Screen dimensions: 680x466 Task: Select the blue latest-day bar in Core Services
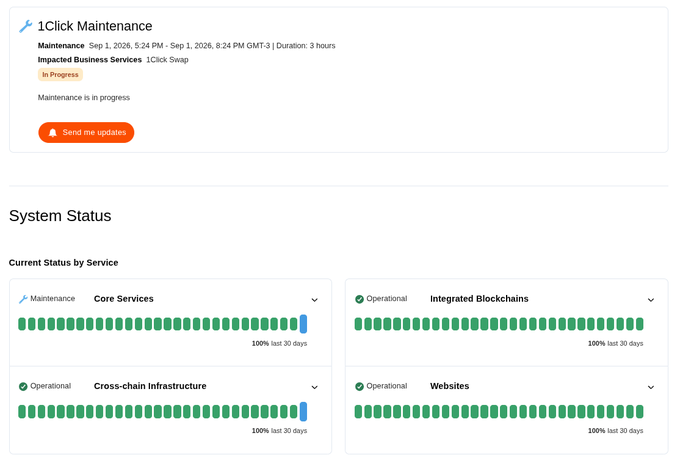[304, 324]
